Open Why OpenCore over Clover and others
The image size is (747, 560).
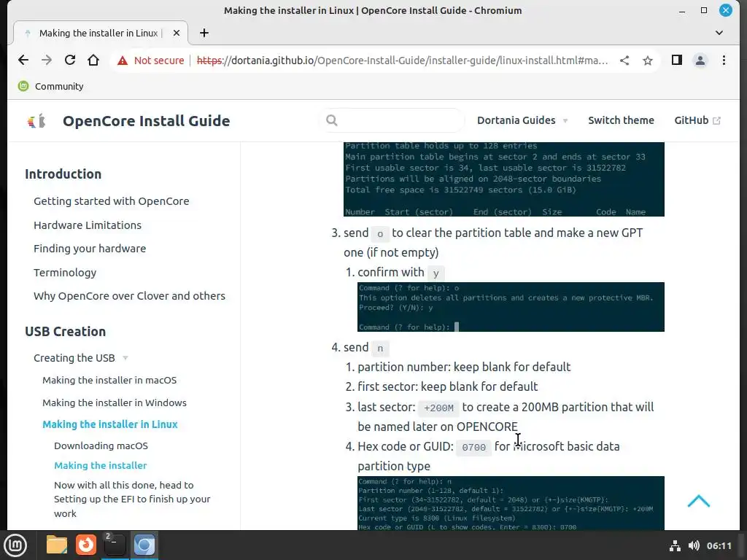tap(129, 296)
